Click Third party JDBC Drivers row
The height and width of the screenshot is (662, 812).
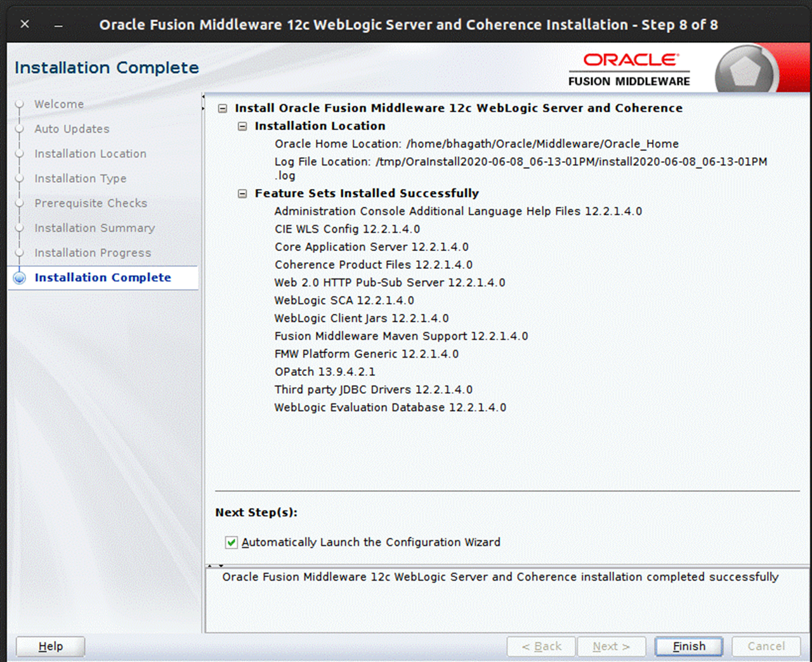(374, 389)
